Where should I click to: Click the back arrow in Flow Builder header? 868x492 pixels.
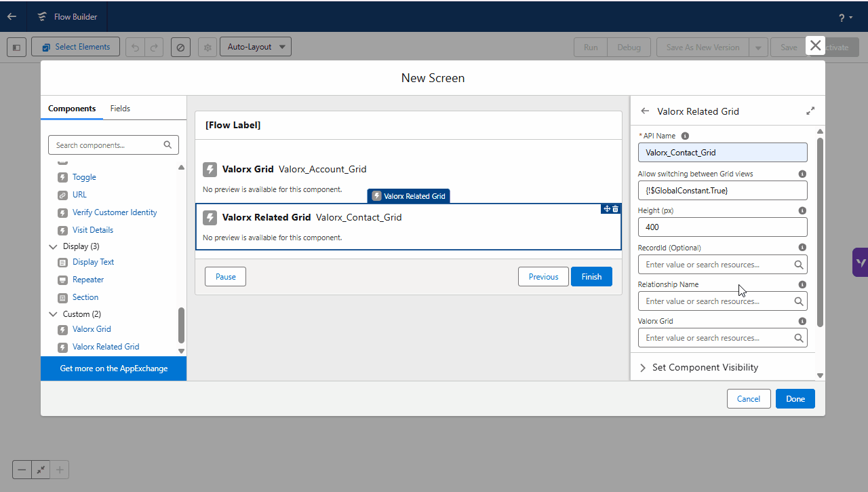12,16
